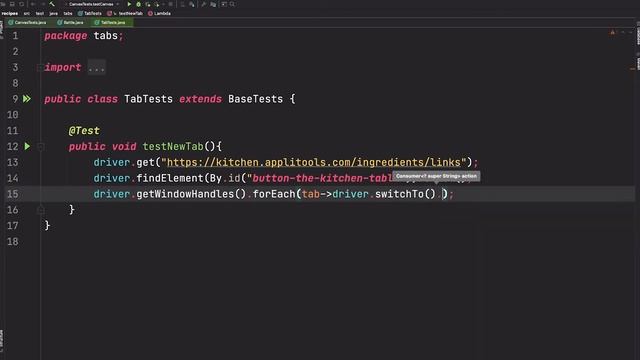The height and width of the screenshot is (360, 640).
Task: Save all files with the toolbar icon
Action: [x=12, y=4]
